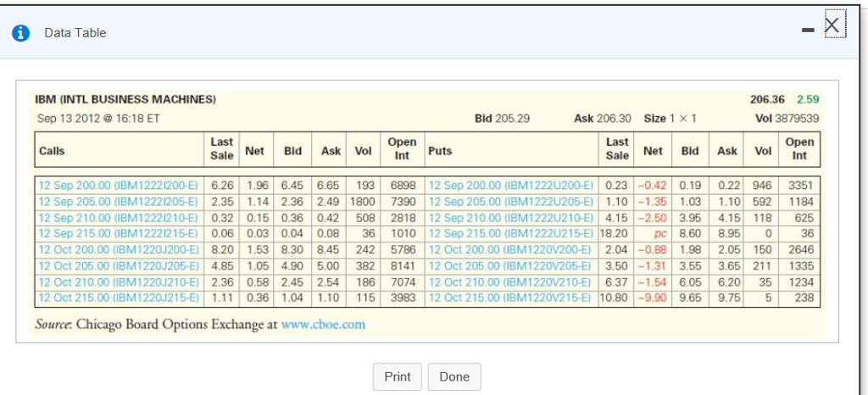Select put 12 Sep 210.00 (IBM1222U210-E)
The image size is (868, 395).
coord(511,217)
